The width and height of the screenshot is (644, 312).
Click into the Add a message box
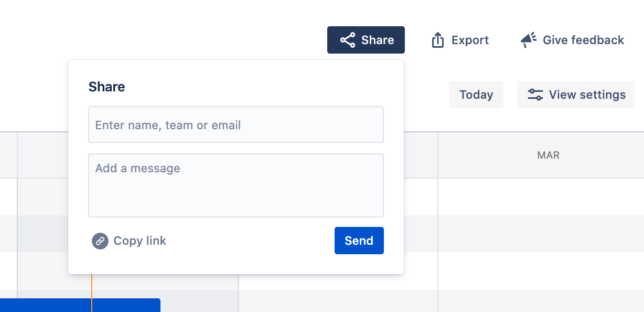pos(235,185)
